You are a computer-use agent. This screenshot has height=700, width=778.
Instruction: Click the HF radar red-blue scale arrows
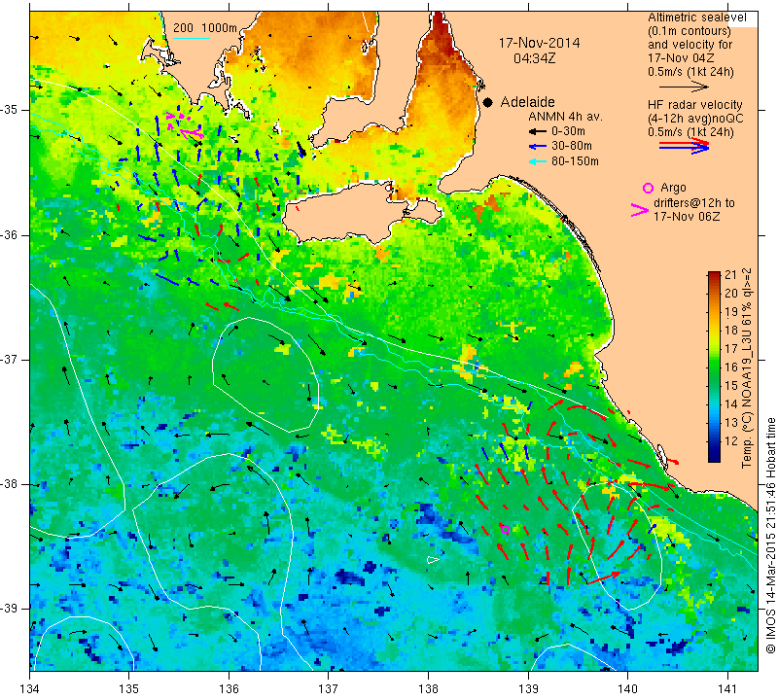[x=685, y=146]
